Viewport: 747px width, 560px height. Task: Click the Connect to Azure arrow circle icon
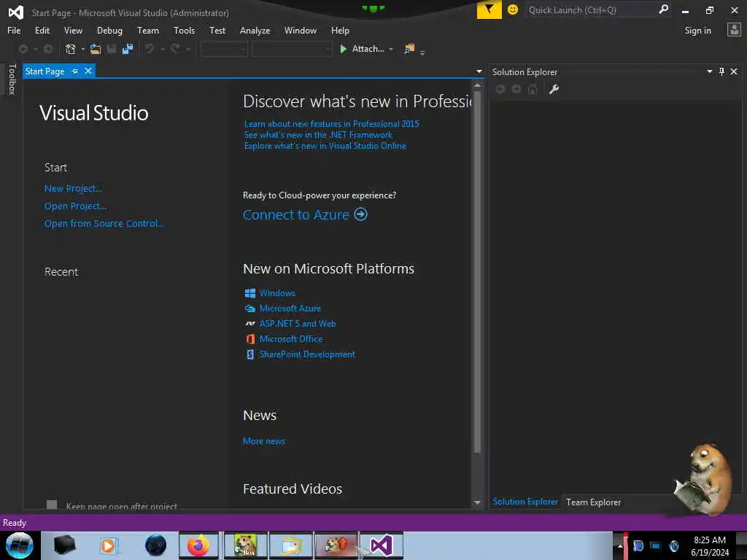360,214
